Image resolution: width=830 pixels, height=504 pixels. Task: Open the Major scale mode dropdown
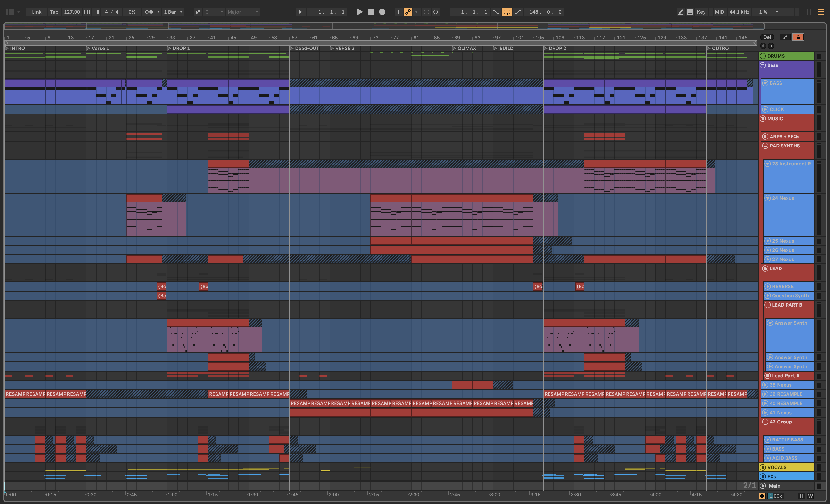point(242,12)
